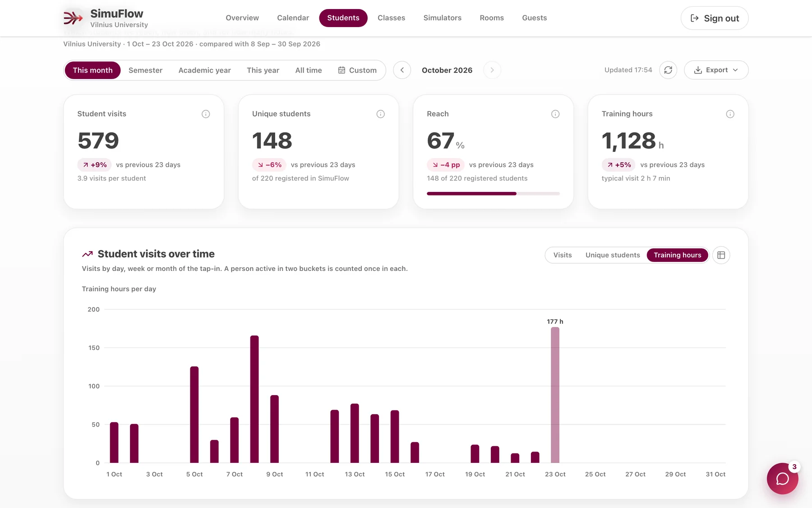Click the 8 Oct tallest dark bar
812x508 pixels.
pos(254,399)
